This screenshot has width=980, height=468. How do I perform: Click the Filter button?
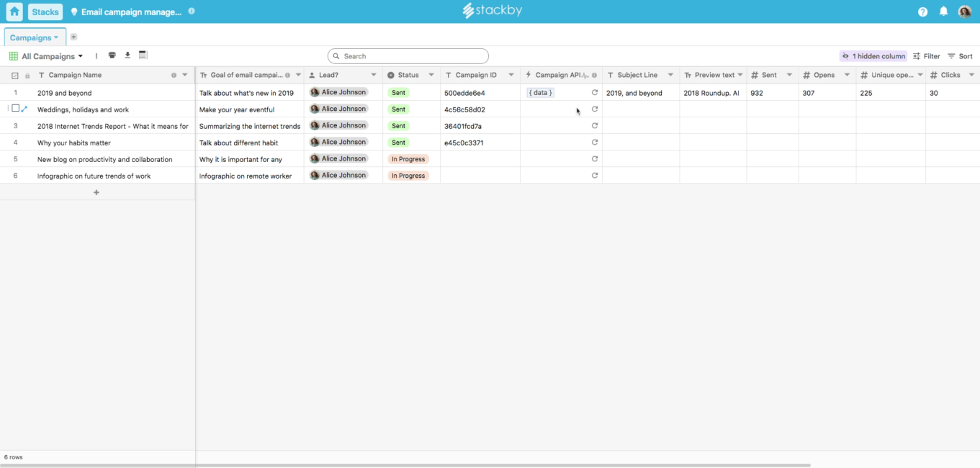point(927,56)
